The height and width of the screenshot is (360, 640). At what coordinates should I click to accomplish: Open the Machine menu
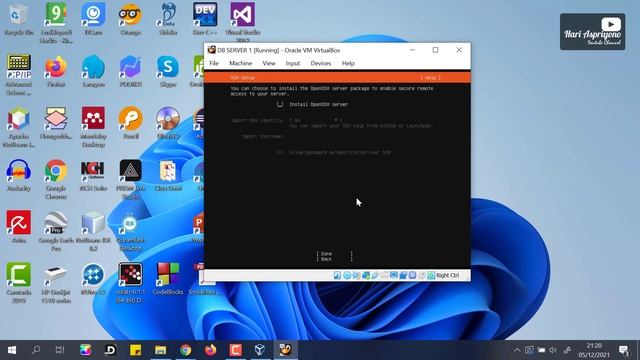pos(240,63)
